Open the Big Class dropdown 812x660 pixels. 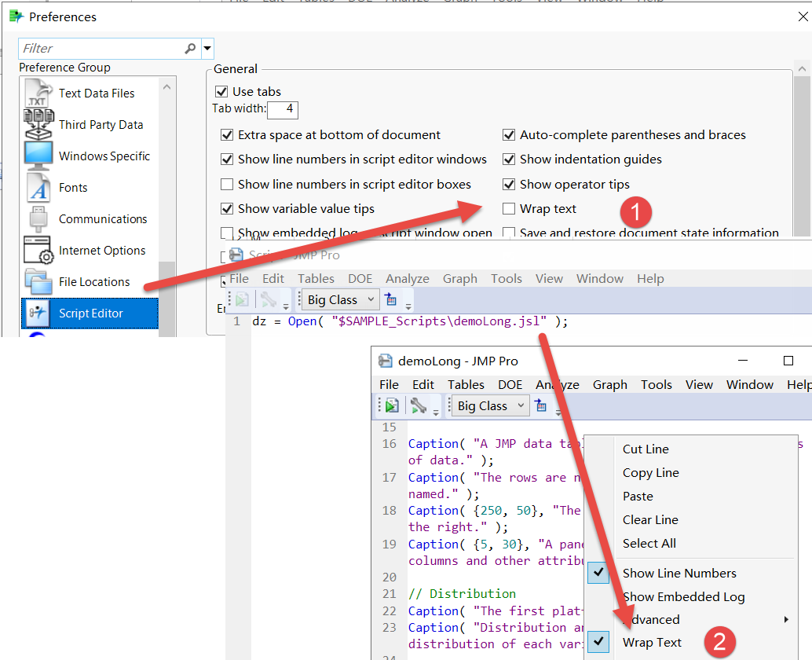coord(488,405)
